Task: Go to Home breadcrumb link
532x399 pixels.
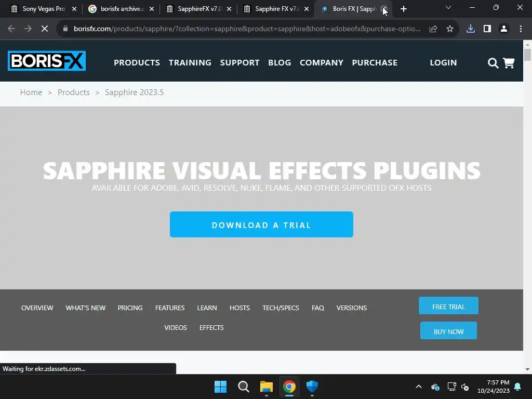Action: point(31,92)
